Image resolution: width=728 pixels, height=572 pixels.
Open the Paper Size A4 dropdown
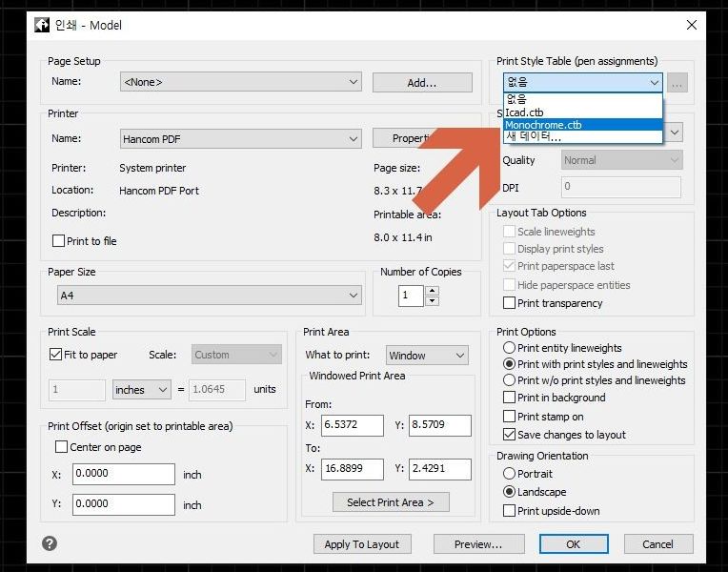pyautogui.click(x=210, y=296)
